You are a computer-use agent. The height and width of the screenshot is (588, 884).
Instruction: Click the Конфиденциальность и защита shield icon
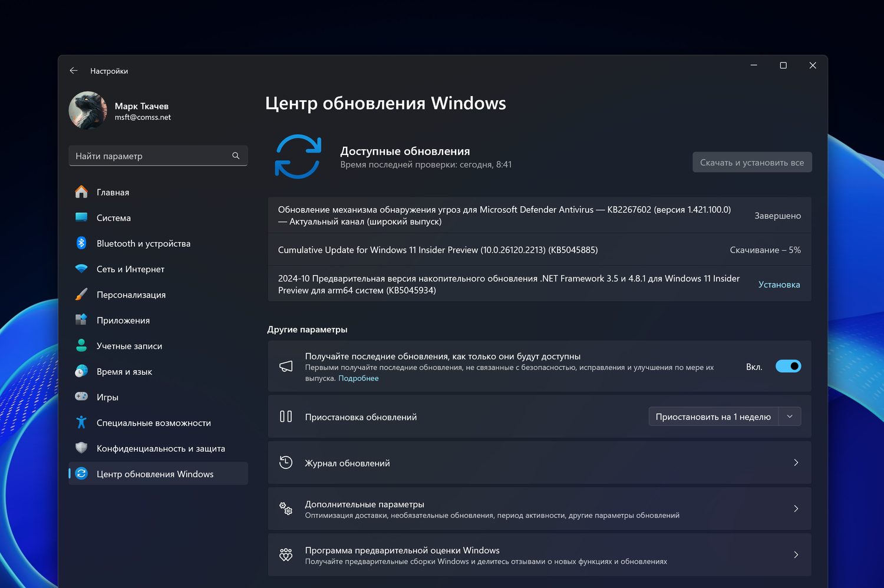pos(81,448)
